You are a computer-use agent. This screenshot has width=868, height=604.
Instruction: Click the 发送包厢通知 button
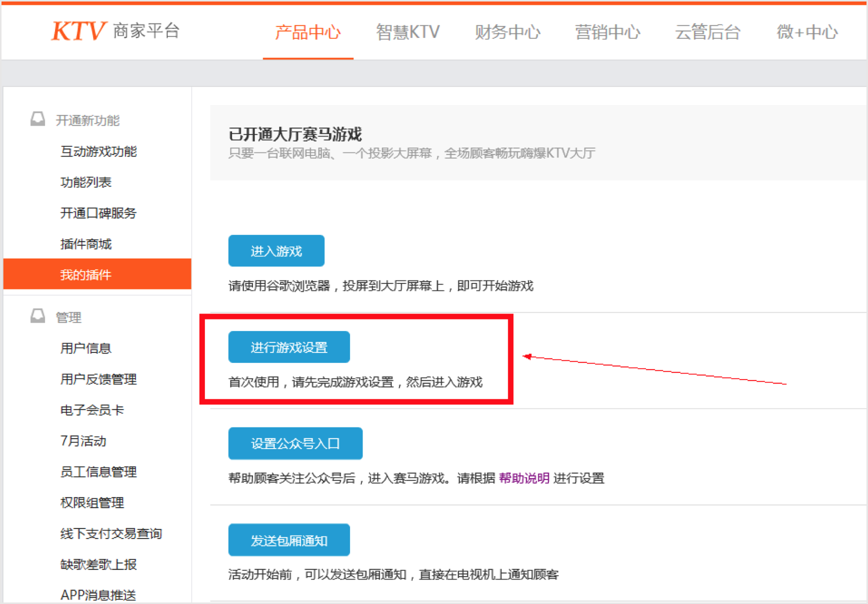(289, 540)
